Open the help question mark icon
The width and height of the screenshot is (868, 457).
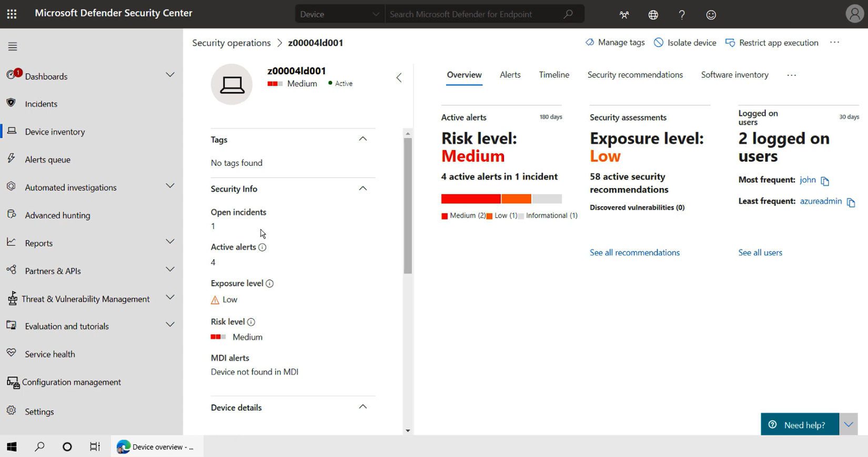(x=682, y=15)
